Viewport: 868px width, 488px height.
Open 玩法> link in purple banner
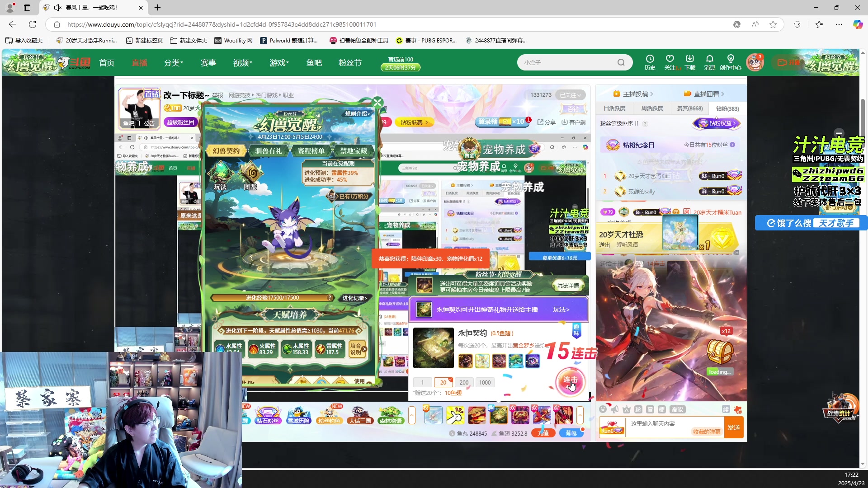[x=561, y=310]
